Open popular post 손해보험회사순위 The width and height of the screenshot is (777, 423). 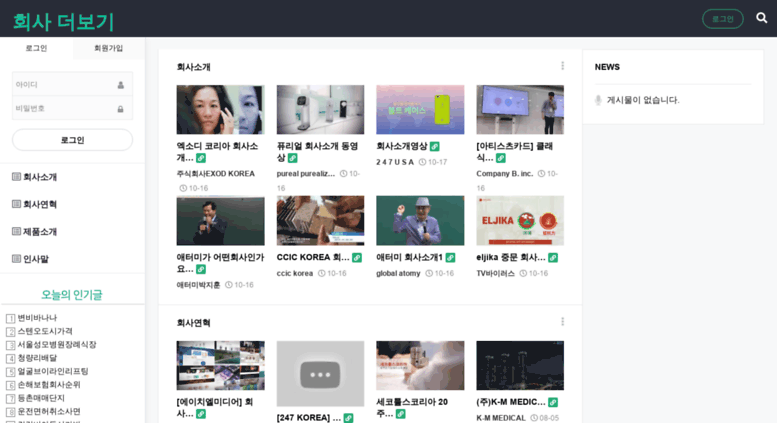click(49, 384)
